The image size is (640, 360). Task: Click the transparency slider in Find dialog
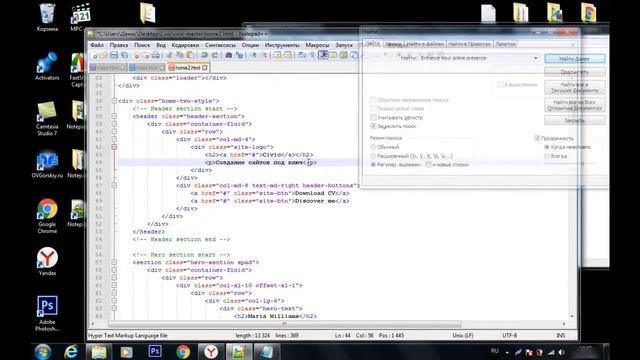[571, 164]
